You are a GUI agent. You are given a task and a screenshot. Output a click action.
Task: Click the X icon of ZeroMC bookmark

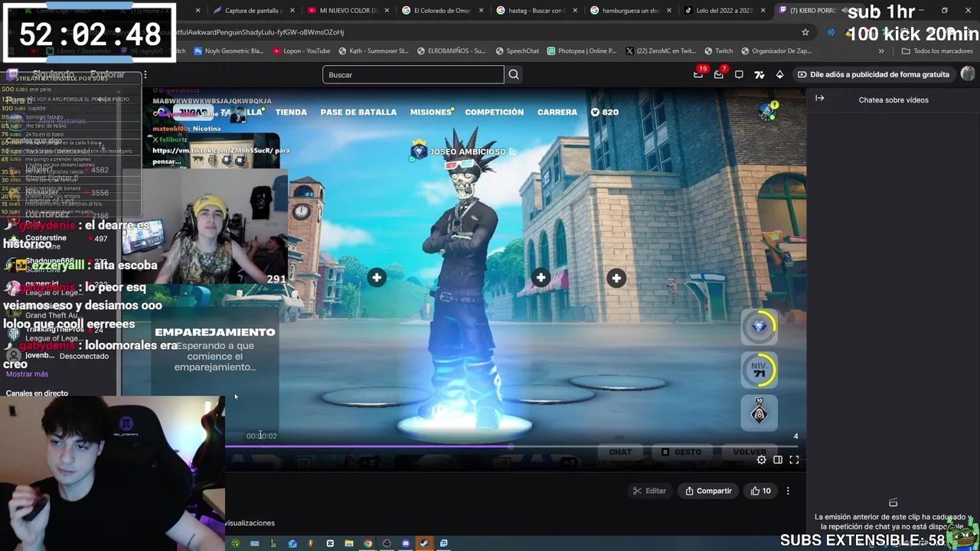point(629,51)
